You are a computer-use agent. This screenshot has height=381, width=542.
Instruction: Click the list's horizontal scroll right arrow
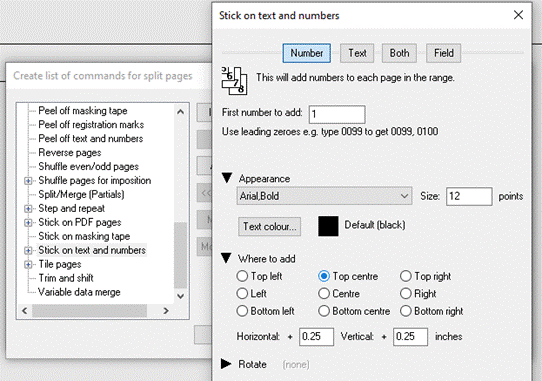click(166, 311)
